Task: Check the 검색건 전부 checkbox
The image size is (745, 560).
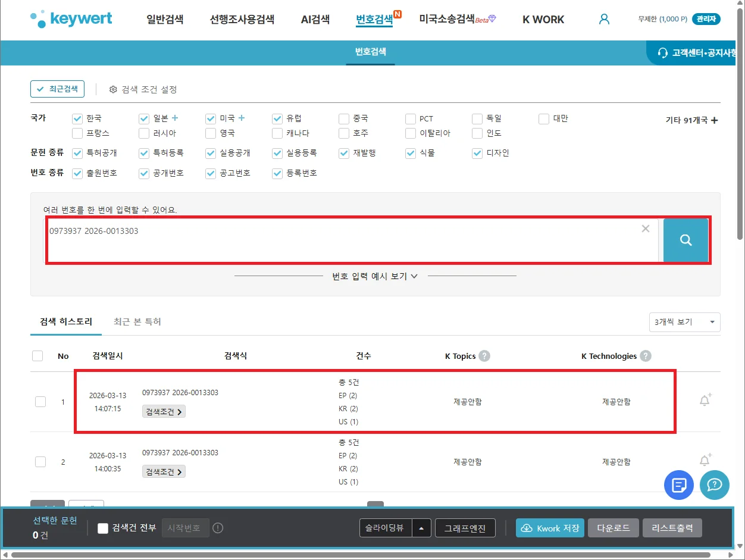Action: click(x=103, y=528)
